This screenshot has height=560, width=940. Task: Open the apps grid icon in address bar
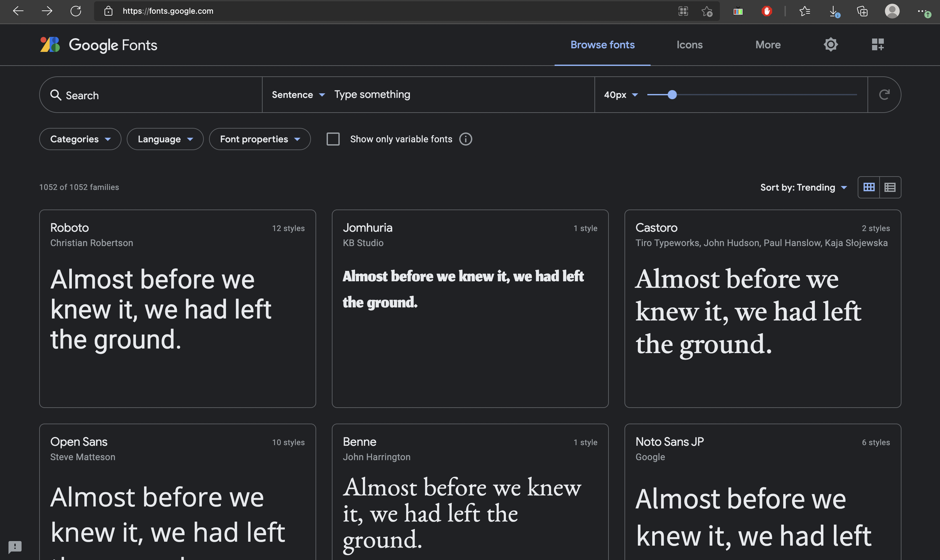pyautogui.click(x=683, y=11)
